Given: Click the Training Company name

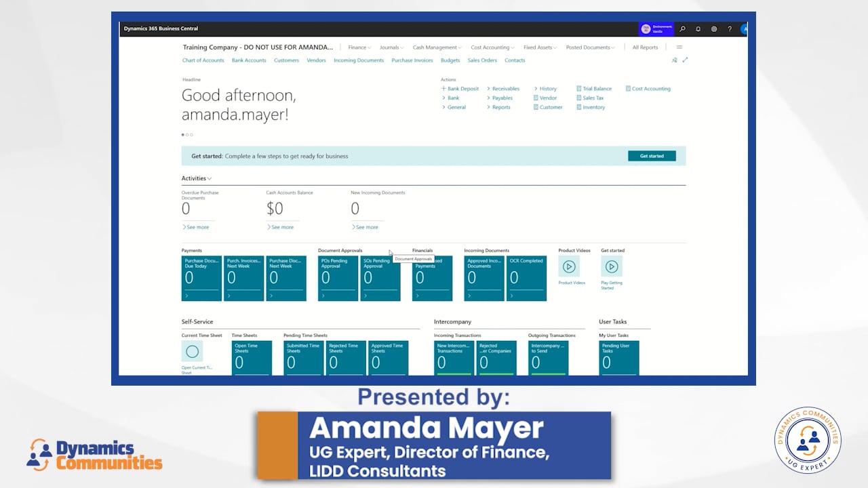Looking at the screenshot, I should click(258, 47).
